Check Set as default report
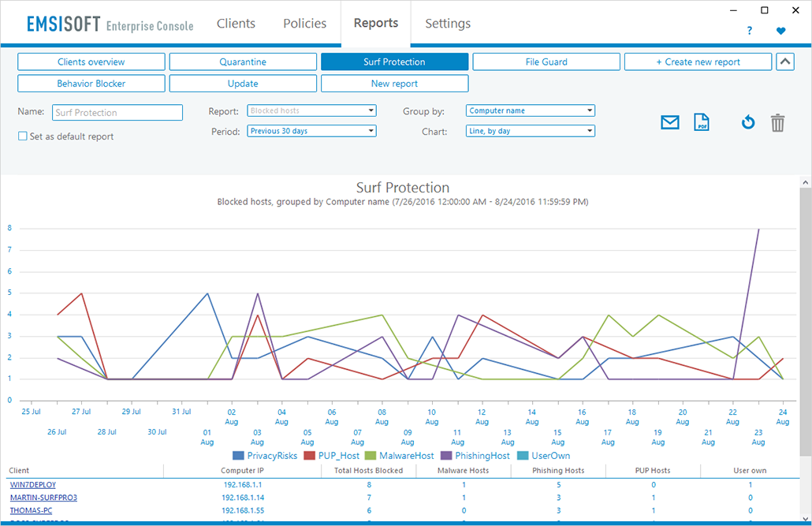Screen dimensions: 812x526 pos(23,136)
